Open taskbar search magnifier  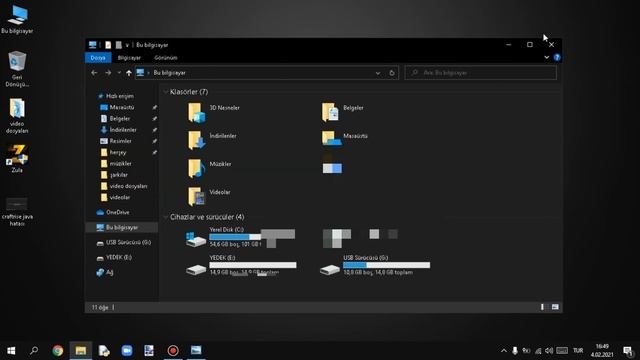(34, 351)
